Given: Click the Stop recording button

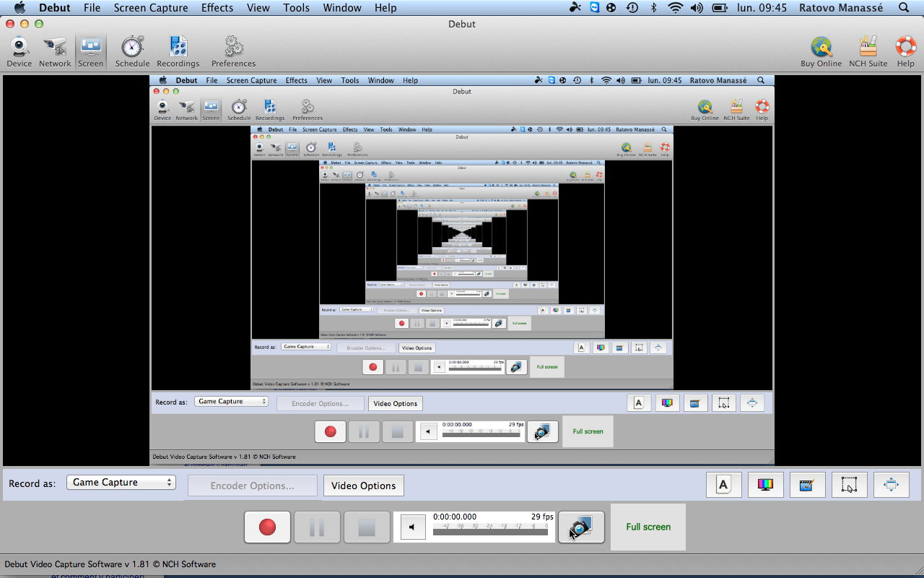Looking at the screenshot, I should (x=367, y=527).
